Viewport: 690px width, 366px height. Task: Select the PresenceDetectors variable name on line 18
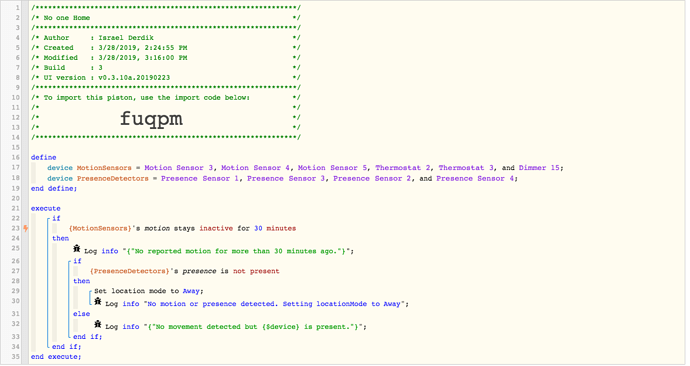pyautogui.click(x=113, y=178)
